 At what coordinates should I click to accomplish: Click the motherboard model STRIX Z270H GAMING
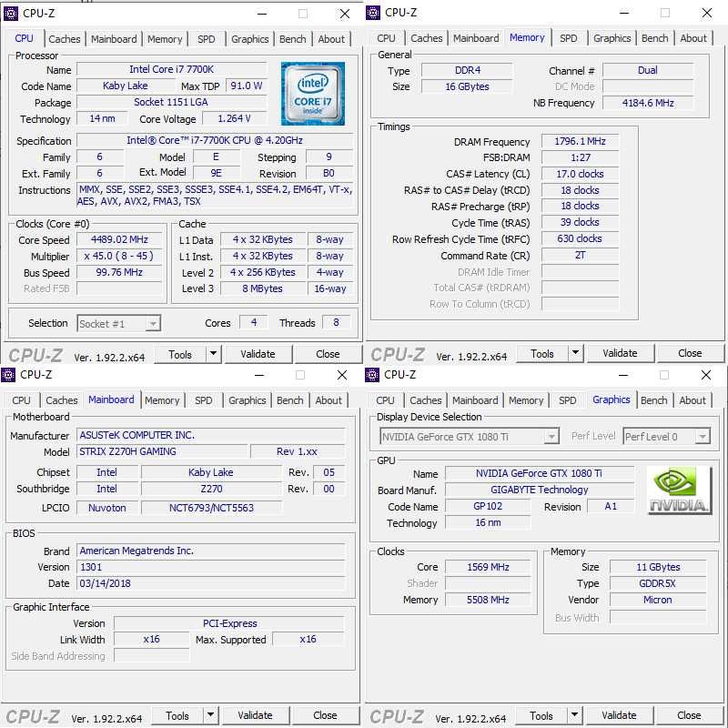[x=163, y=451]
